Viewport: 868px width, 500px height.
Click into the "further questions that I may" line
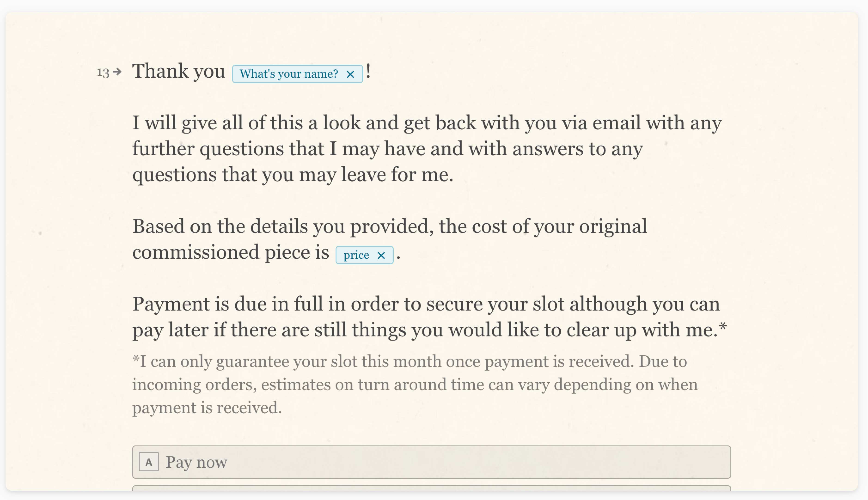coord(388,149)
